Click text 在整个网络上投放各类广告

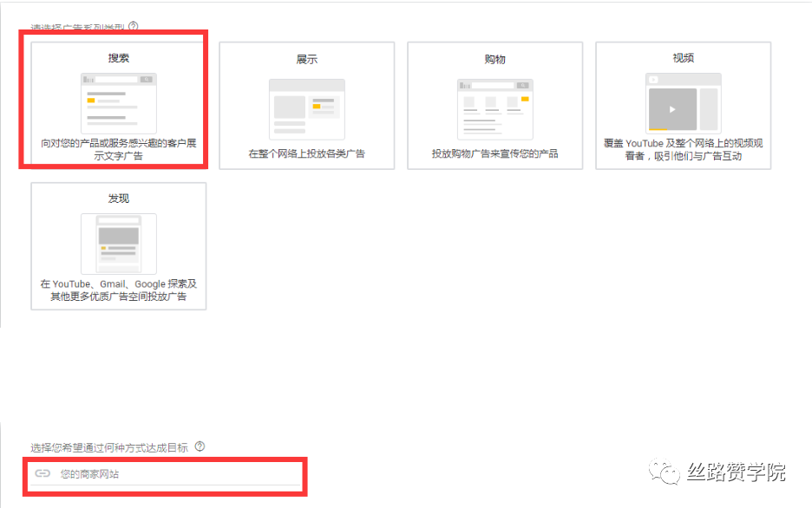[306, 153]
